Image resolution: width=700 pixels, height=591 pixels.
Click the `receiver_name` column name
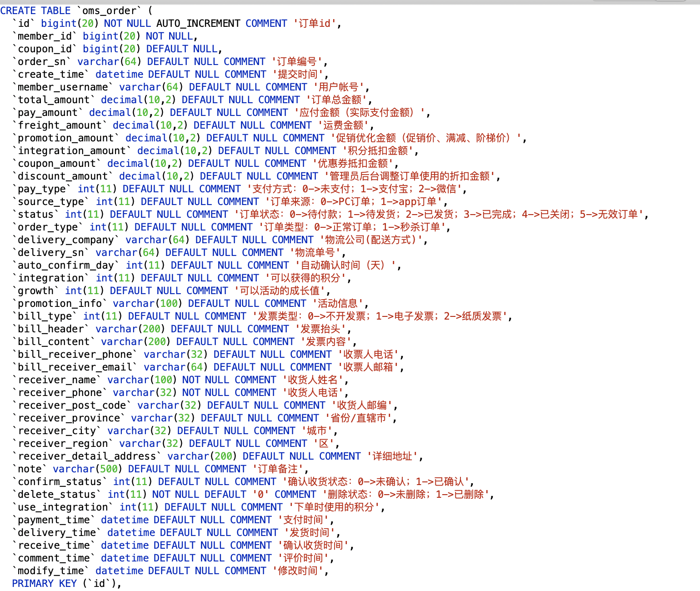point(57,380)
